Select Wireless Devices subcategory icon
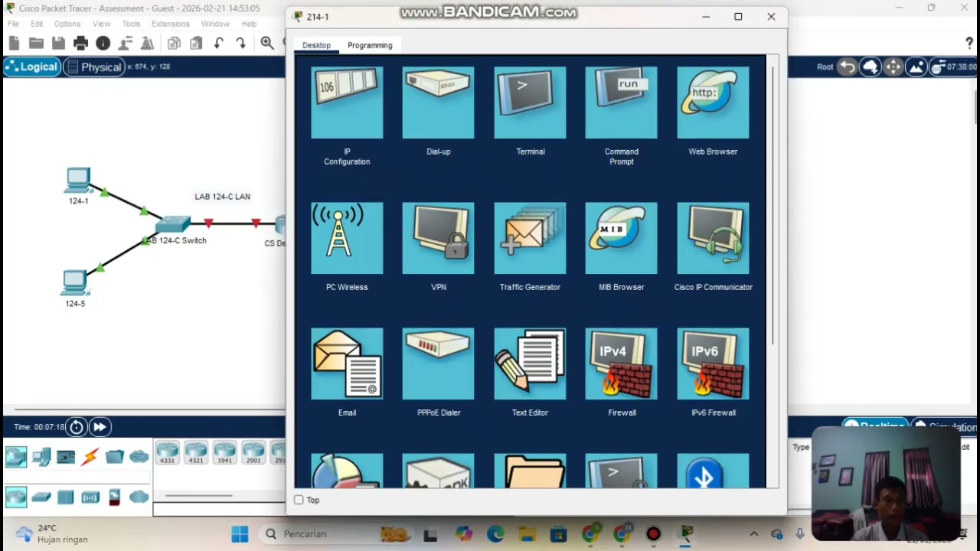Image resolution: width=980 pixels, height=551 pixels. (x=90, y=497)
